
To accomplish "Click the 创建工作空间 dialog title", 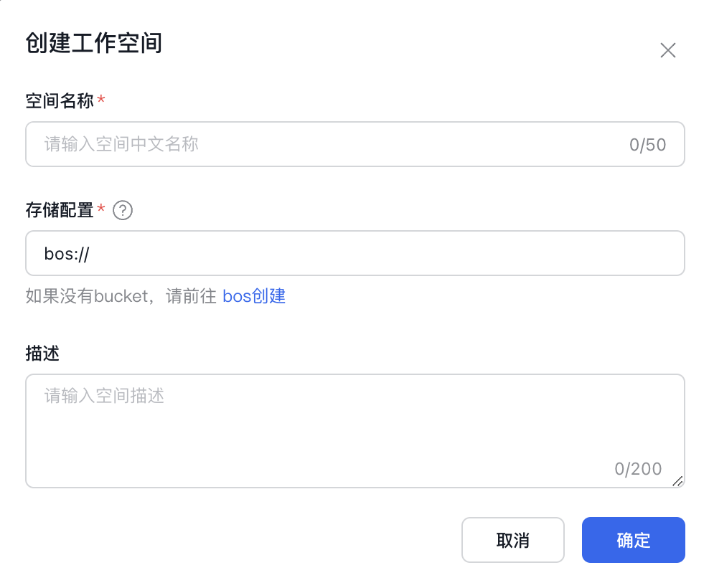I will (93, 43).
